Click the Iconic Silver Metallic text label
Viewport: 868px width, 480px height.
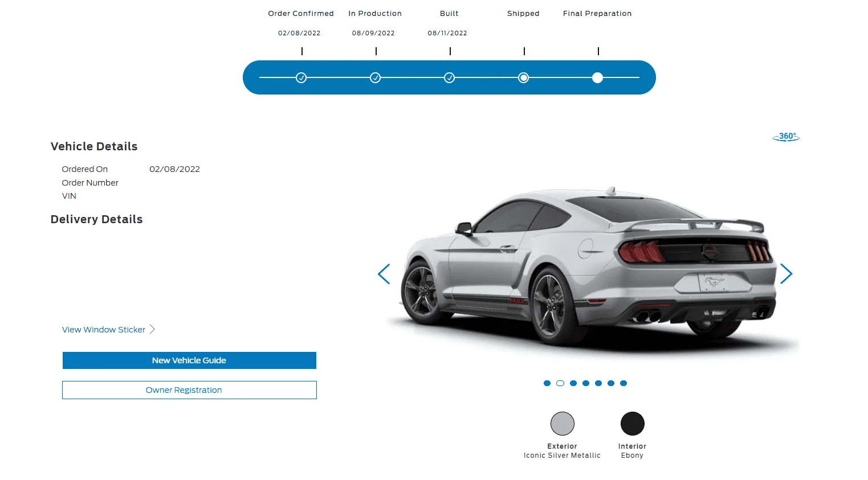[562, 456]
